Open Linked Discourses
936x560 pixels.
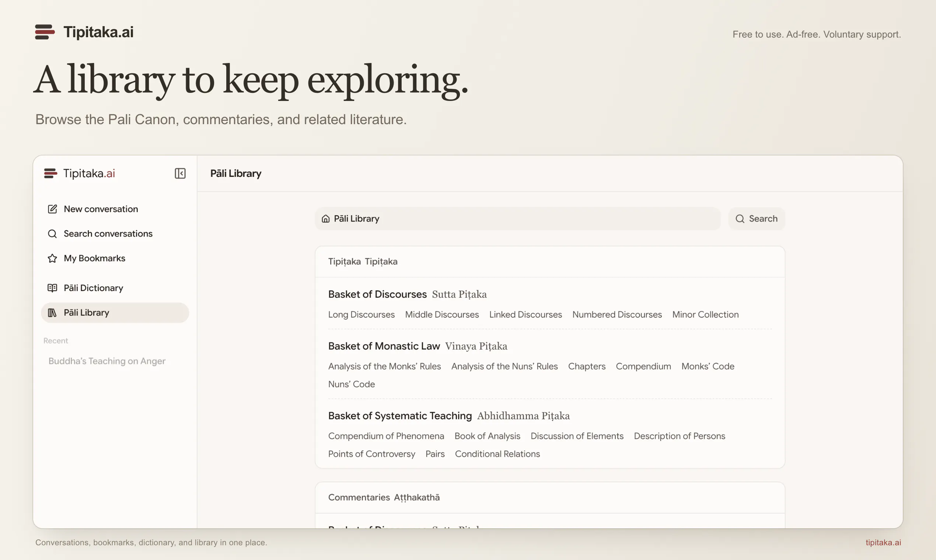pyautogui.click(x=525, y=314)
